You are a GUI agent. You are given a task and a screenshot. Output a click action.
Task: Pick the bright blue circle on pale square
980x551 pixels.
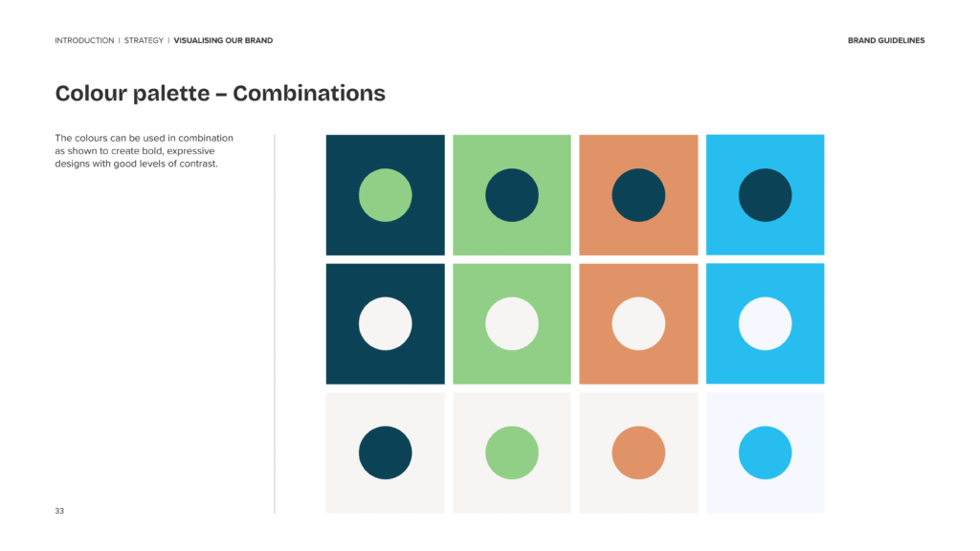765,452
